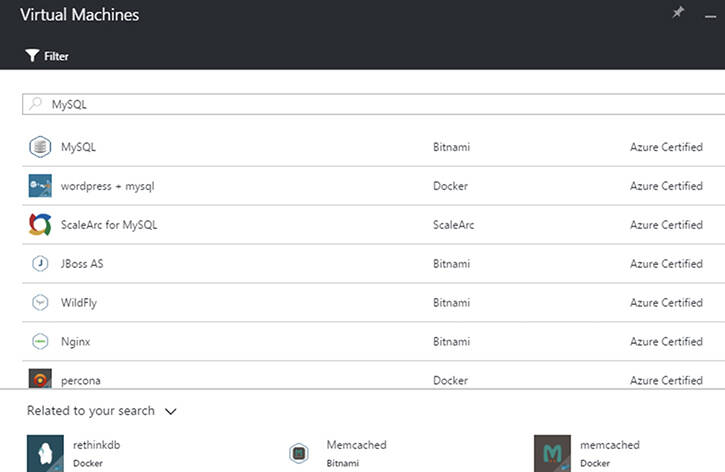
Task: Open the rethinkdb Docker thumbnail
Action: point(45,454)
